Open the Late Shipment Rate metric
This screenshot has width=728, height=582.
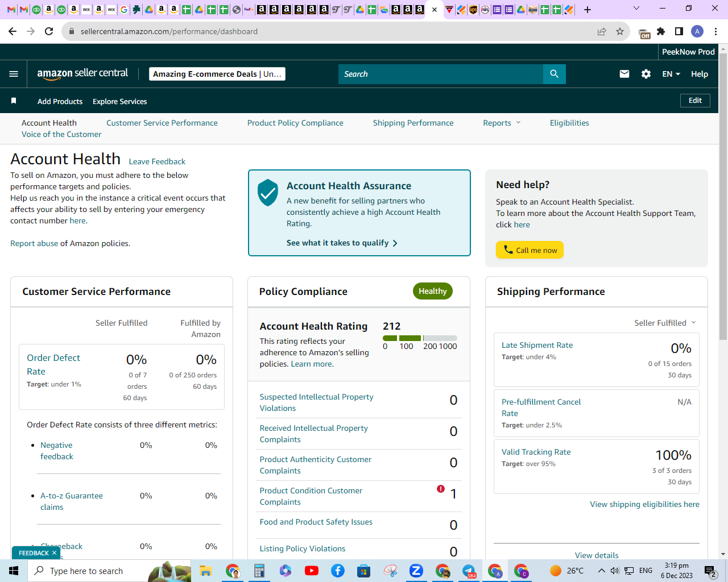click(x=537, y=345)
